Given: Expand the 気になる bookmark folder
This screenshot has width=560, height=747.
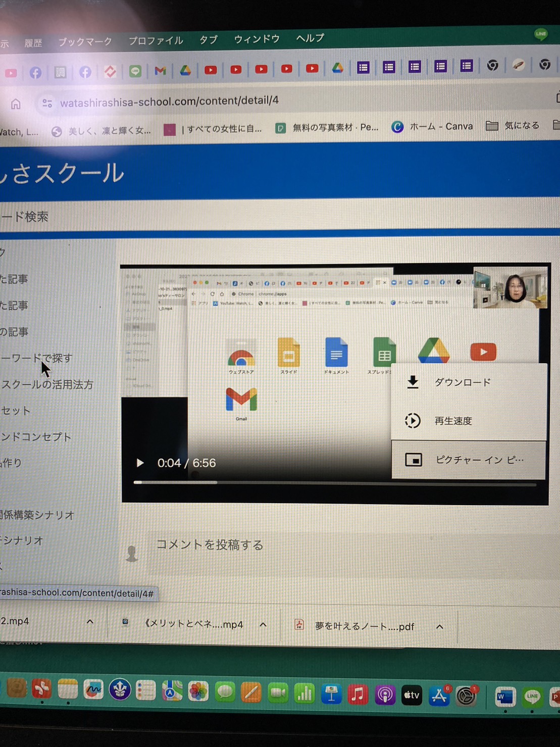Looking at the screenshot, I should [x=513, y=125].
